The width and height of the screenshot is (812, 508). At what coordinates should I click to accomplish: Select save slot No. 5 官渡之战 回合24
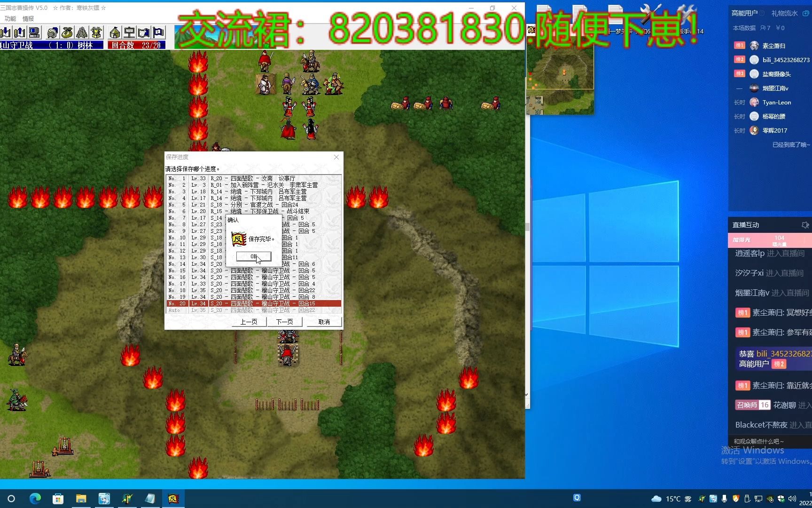254,205
